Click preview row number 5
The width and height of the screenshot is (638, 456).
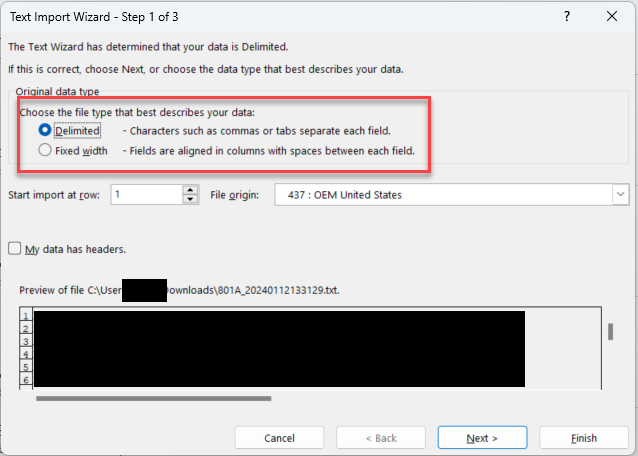point(26,367)
